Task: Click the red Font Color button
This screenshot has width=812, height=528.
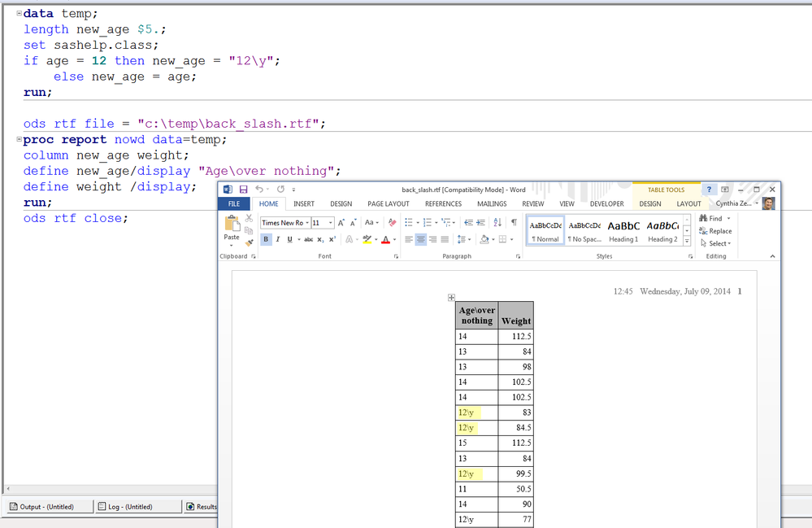Action: coord(384,239)
